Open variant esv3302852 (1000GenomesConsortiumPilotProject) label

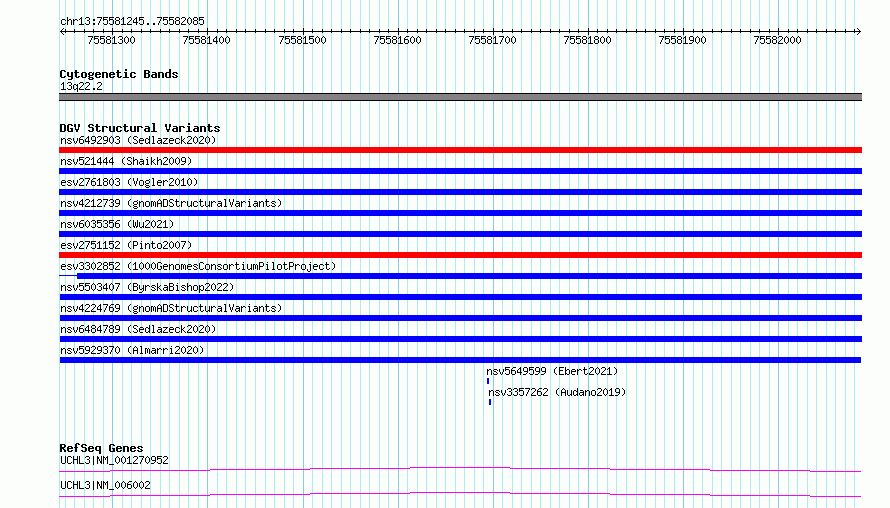198,266
